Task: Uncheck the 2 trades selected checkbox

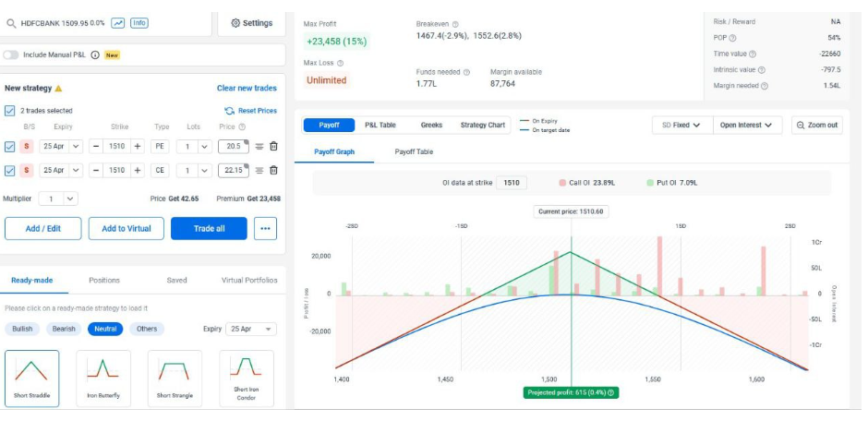Action: click(10, 111)
